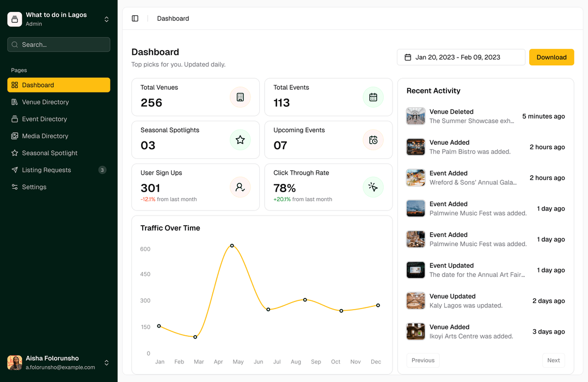Select the Seasonal Spotlights star icon

[x=240, y=140]
